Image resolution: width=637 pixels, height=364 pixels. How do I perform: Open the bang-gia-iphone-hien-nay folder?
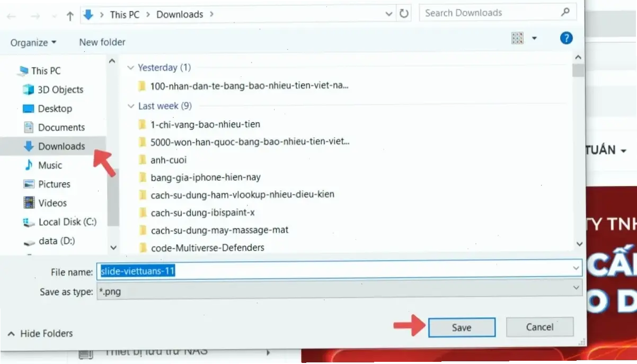205,177
